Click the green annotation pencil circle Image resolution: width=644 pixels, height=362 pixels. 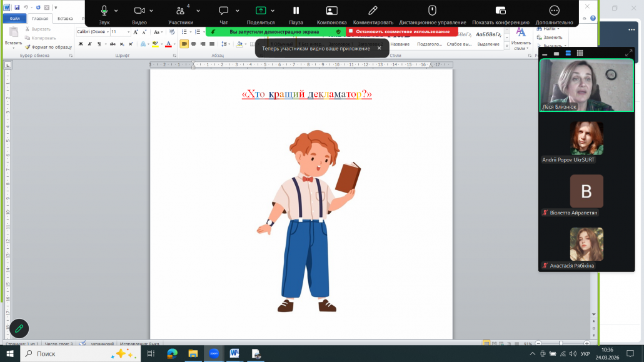(19, 328)
